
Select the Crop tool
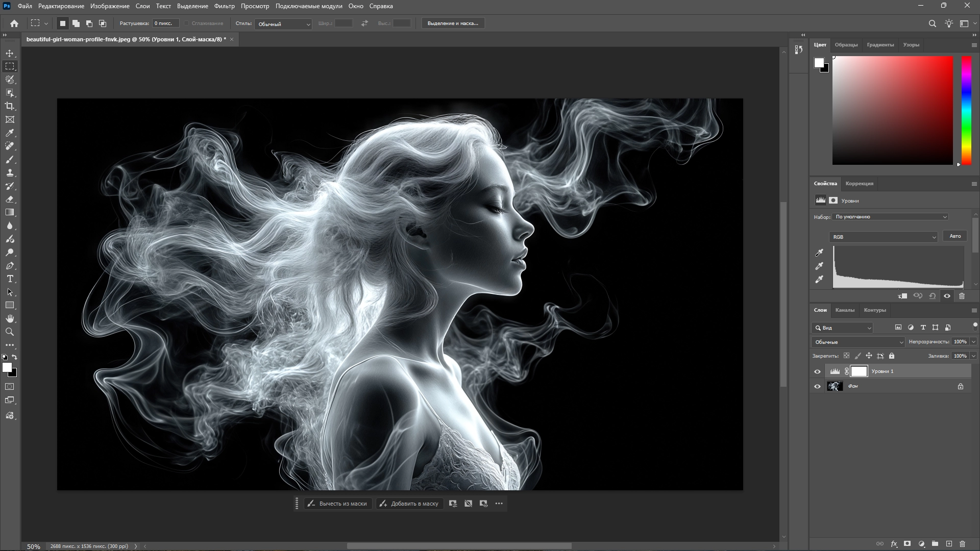10,106
